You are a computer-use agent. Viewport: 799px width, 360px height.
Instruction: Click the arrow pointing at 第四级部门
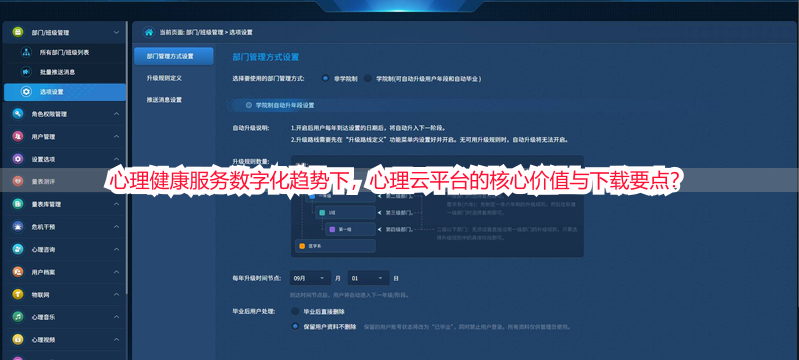pyautogui.click(x=380, y=229)
